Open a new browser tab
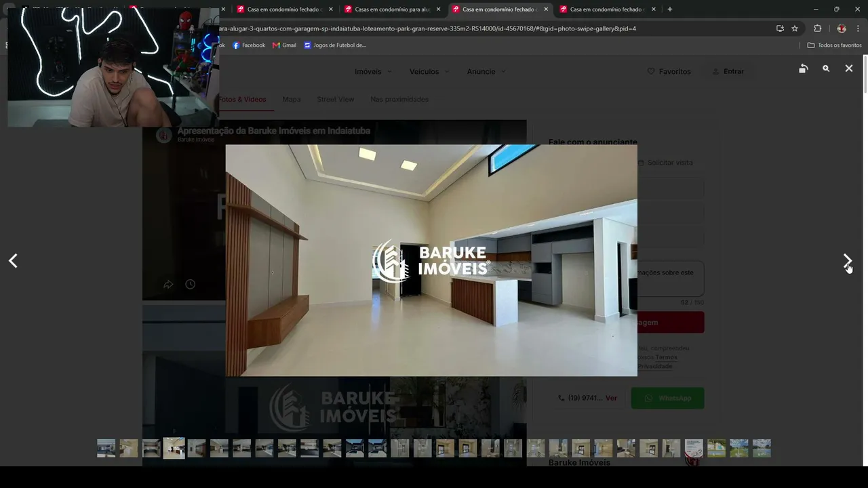Viewport: 868px width, 488px height. click(x=669, y=9)
